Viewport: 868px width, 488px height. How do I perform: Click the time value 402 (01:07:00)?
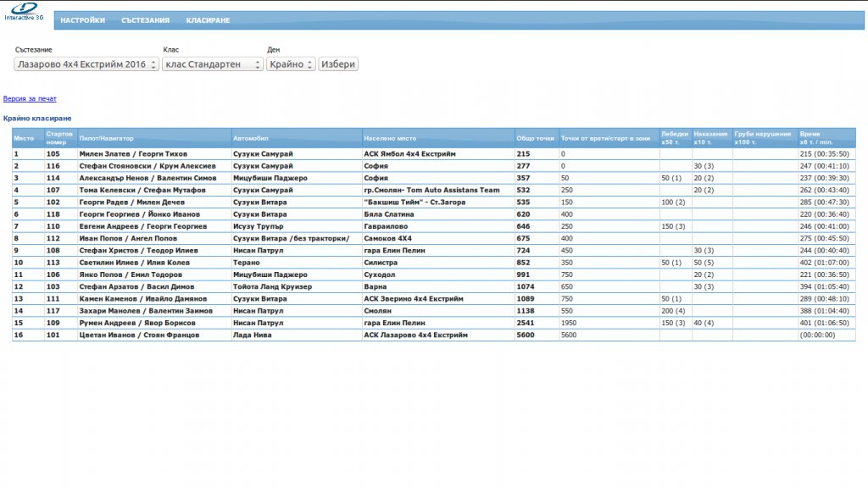[824, 263]
